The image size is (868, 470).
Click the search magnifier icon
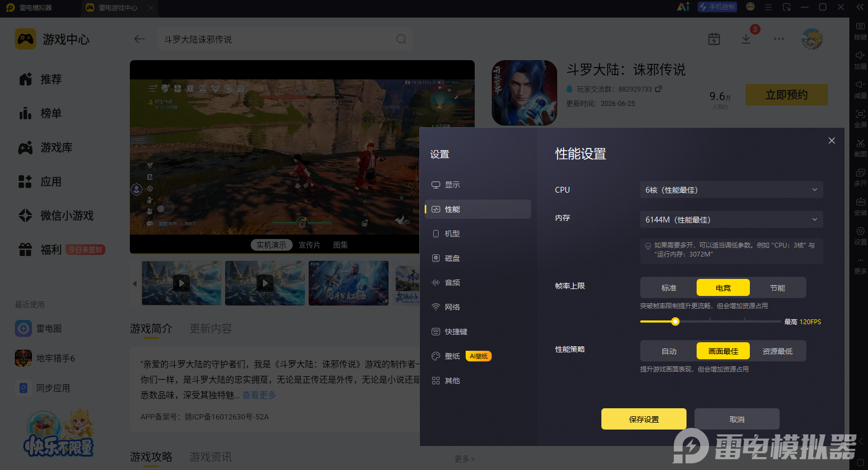(401, 39)
